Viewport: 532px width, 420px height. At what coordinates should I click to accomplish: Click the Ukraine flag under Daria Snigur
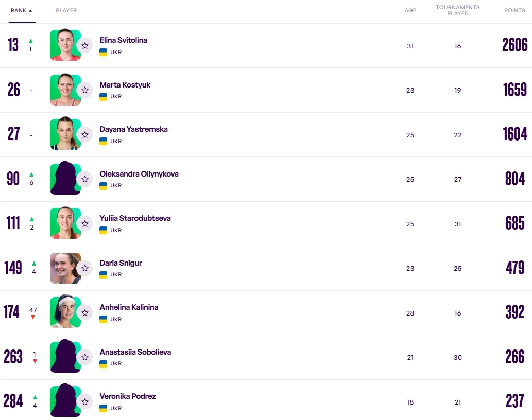point(103,275)
